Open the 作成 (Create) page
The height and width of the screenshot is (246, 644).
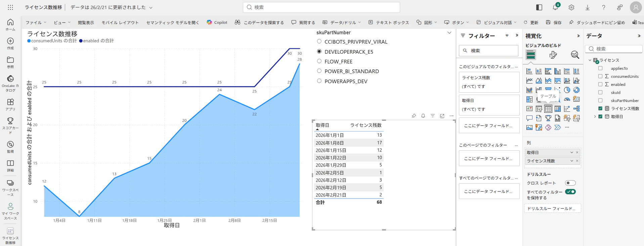click(10, 44)
